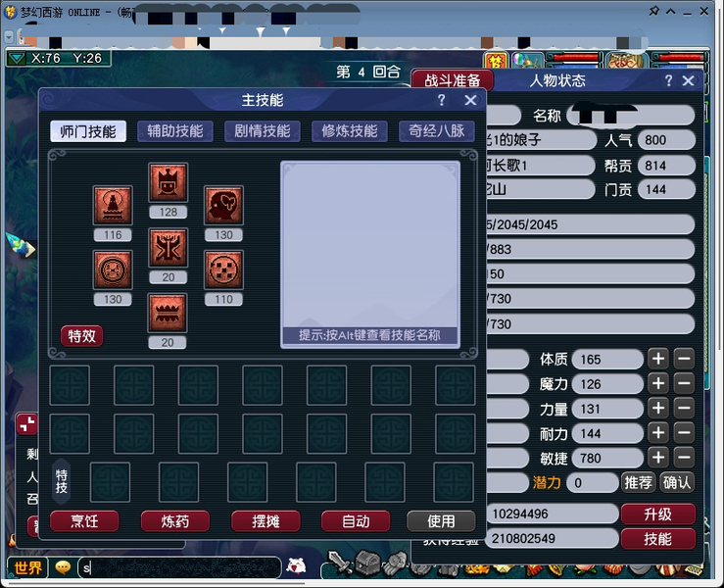Image resolution: width=724 pixels, height=588 pixels.
Task: Expand the green triangle next to the coordinates
Action: [17, 58]
